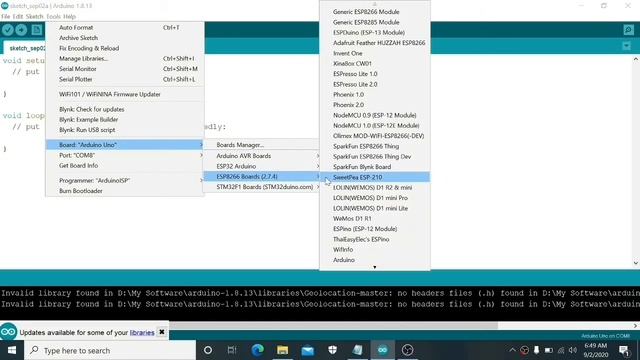Select NodeMCU 1.0 (ESP-12E Module) board
This screenshot has width=640, height=360.
[375, 126]
